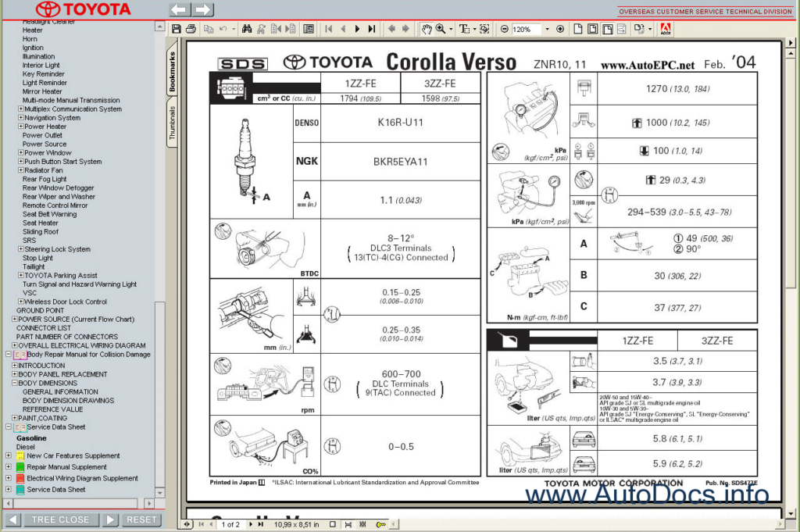Go to first page using toolbar arrow
This screenshot has height=532, width=800.
click(x=329, y=29)
